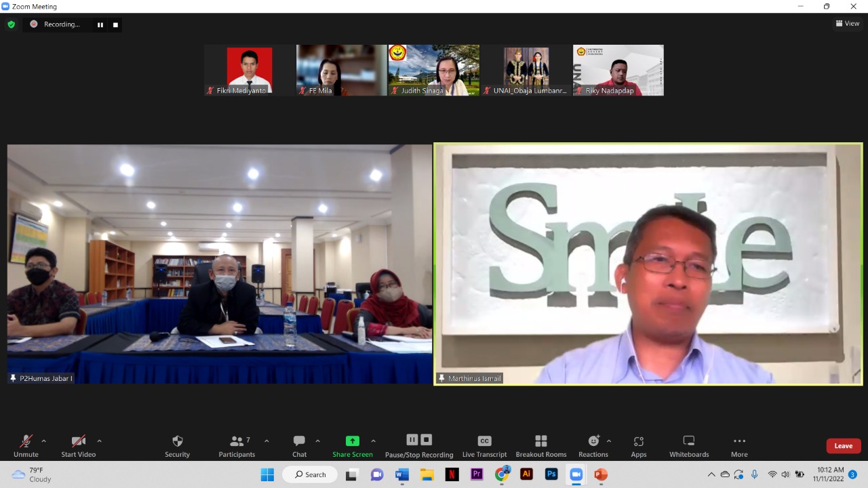Viewport: 868px width, 488px height.
Task: Stop recording from the top recording bar
Action: [x=115, y=24]
